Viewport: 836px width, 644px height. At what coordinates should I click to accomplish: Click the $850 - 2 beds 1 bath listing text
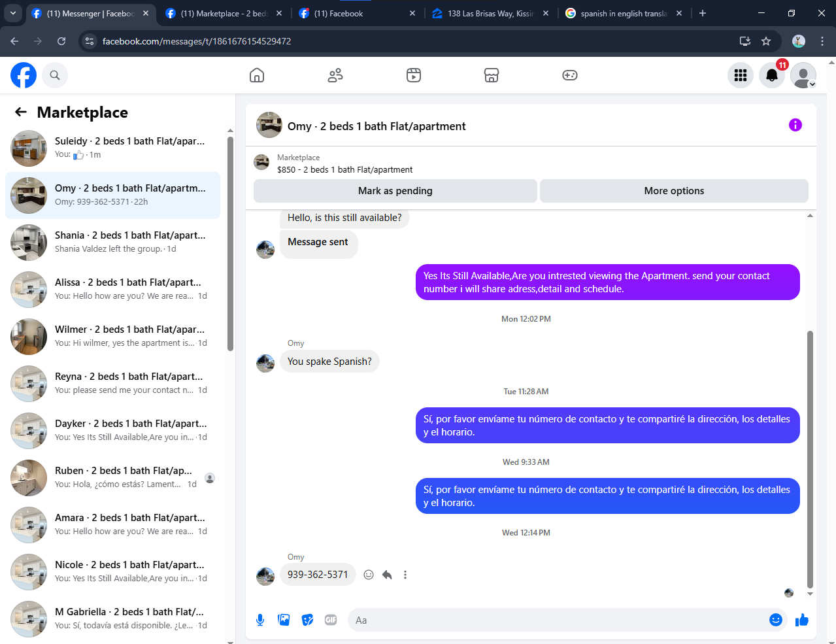(x=344, y=169)
